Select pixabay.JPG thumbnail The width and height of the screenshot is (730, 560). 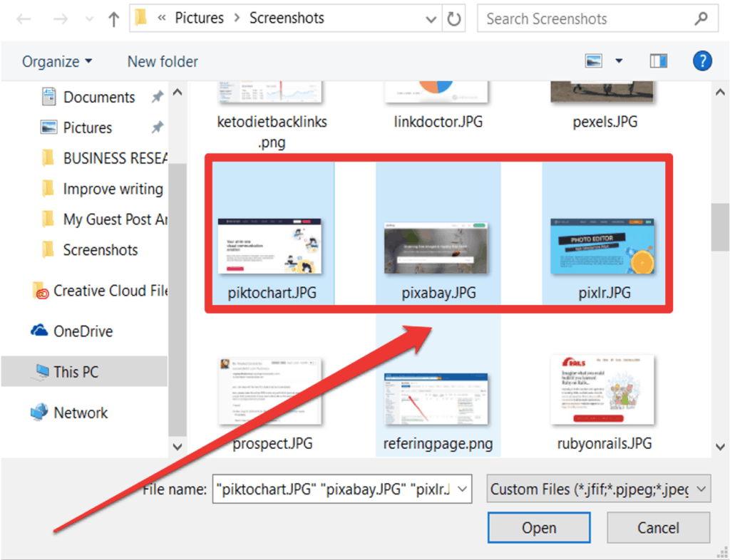(436, 248)
